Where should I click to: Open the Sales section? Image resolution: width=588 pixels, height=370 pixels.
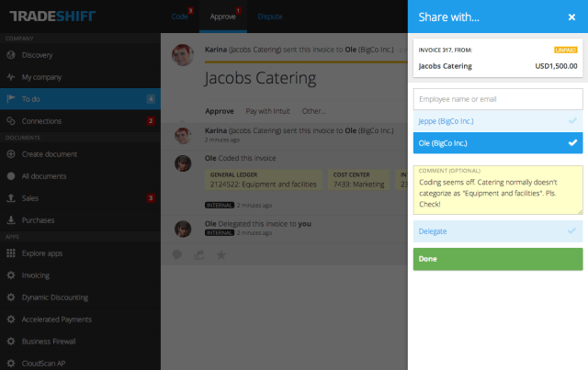(x=80, y=198)
